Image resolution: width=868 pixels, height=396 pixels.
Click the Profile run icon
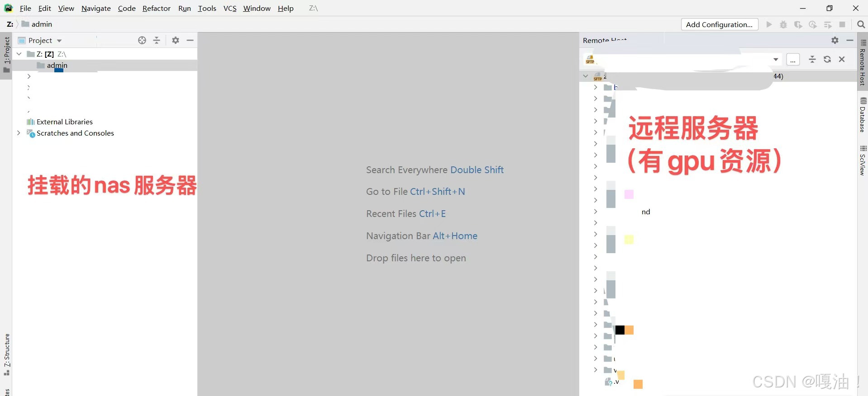[x=813, y=24]
